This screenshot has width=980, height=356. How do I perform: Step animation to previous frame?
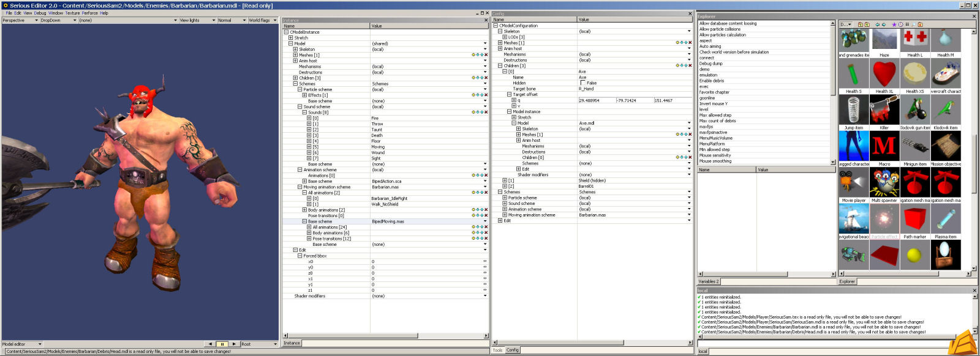click(x=211, y=344)
